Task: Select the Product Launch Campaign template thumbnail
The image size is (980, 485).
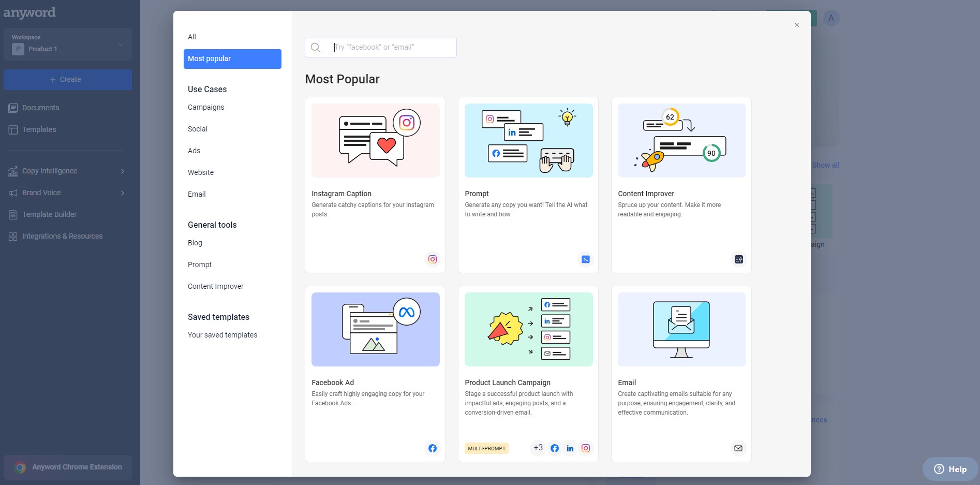Action: (529, 330)
